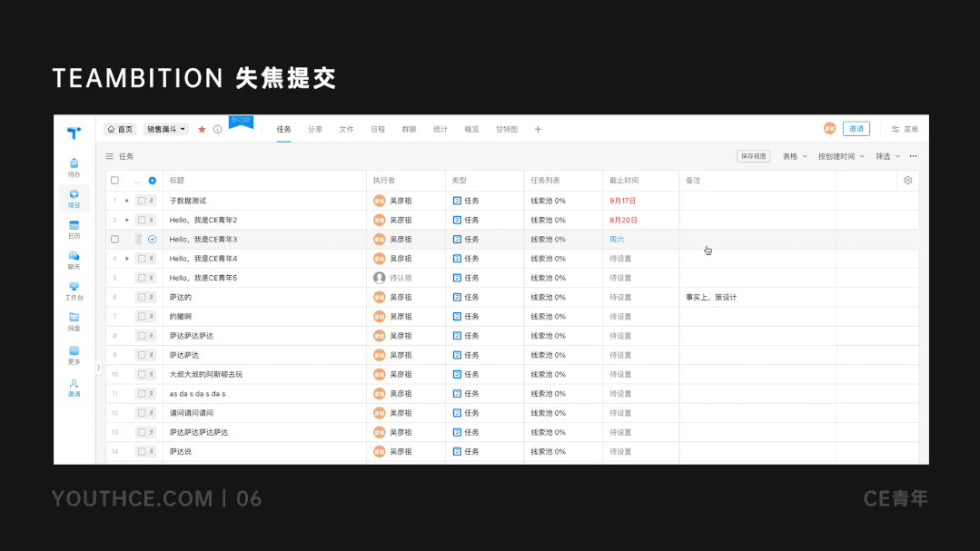Open the user avatar in top bar
This screenshot has width=980, height=551.
(x=830, y=129)
